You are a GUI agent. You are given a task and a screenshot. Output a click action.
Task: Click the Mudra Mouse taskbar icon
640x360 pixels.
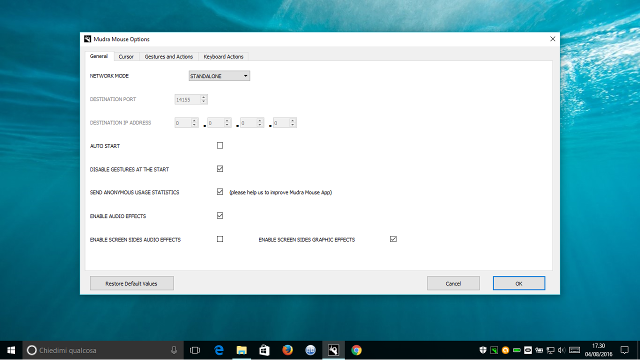333,350
